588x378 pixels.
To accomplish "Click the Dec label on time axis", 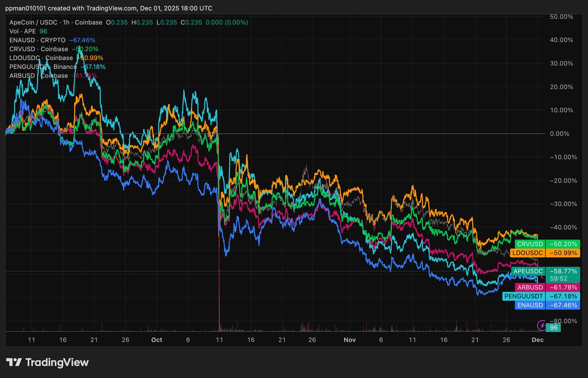I will [538, 340].
